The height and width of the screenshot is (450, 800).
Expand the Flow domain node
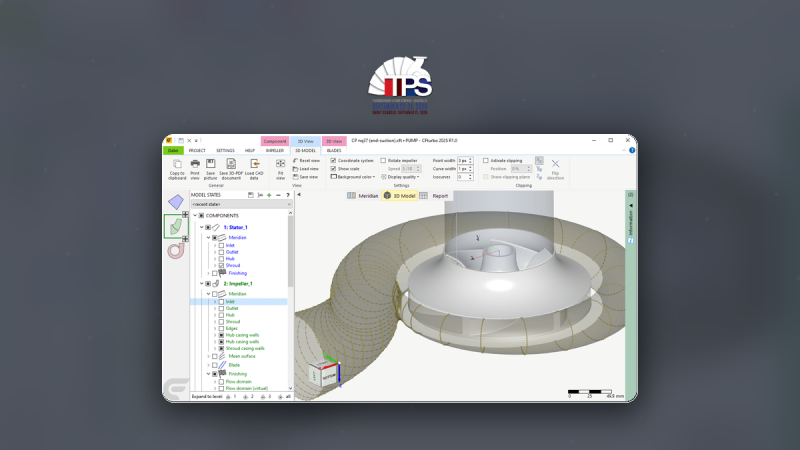point(215,382)
